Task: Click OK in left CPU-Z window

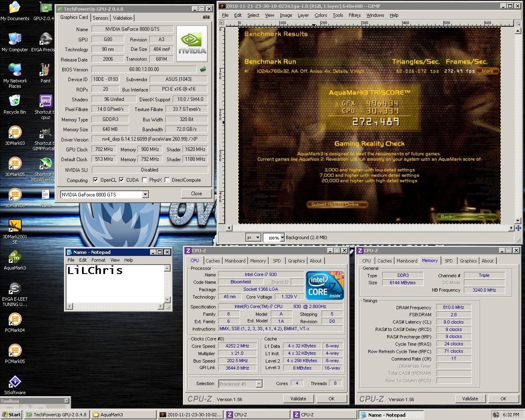Action: 331,399
